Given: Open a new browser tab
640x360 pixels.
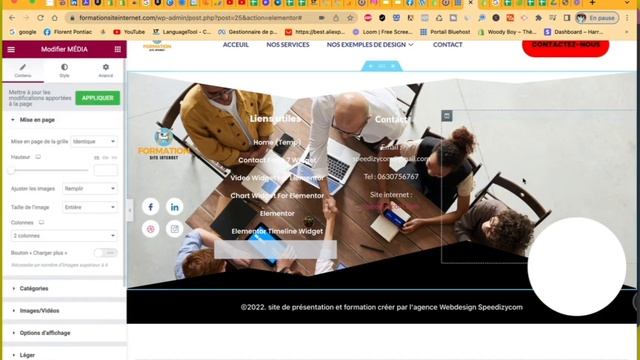Looking at the screenshot, I should tap(592, 3).
